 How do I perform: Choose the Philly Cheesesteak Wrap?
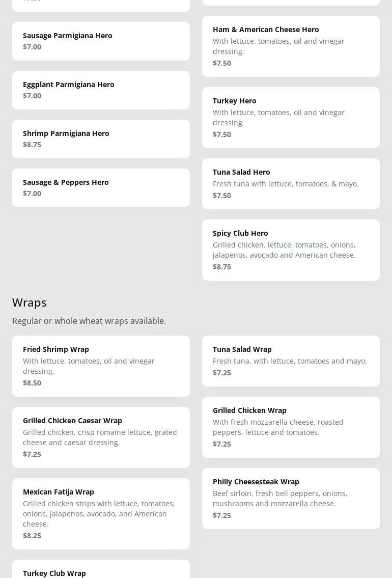(291, 499)
